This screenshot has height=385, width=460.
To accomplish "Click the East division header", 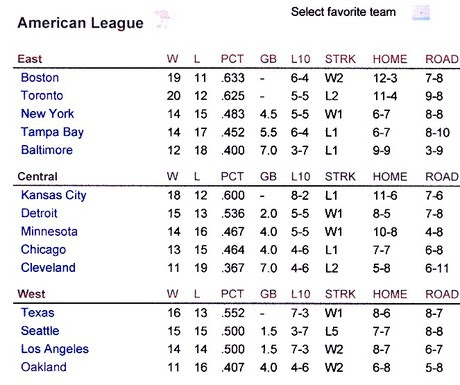I will (30, 59).
